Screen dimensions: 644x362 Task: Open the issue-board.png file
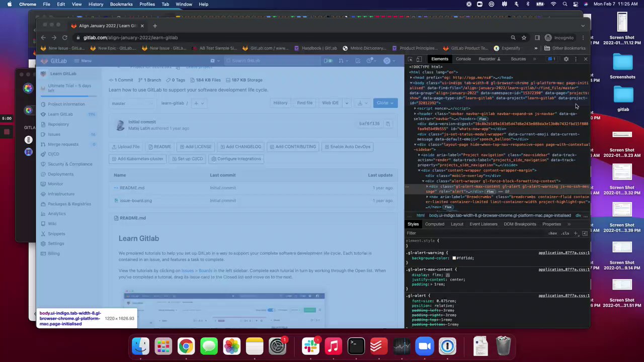point(135,201)
